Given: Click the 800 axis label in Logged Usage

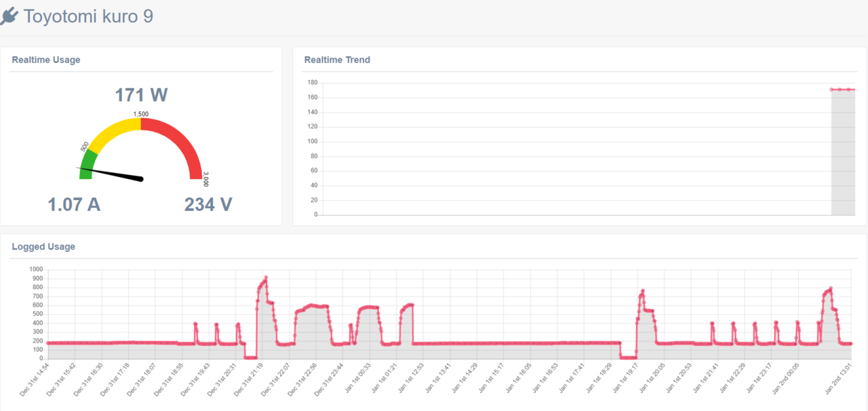Looking at the screenshot, I should [x=38, y=287].
